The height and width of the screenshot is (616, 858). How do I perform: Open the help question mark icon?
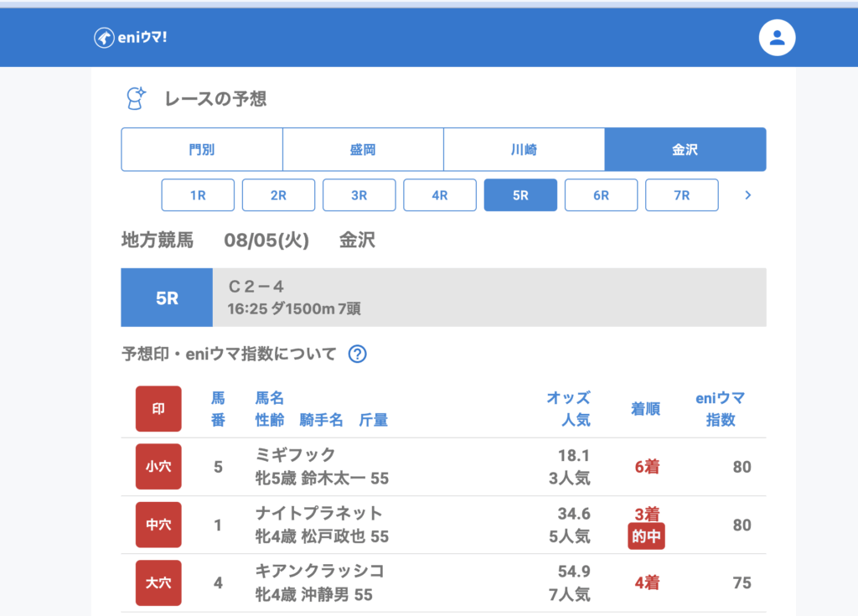pyautogui.click(x=357, y=354)
